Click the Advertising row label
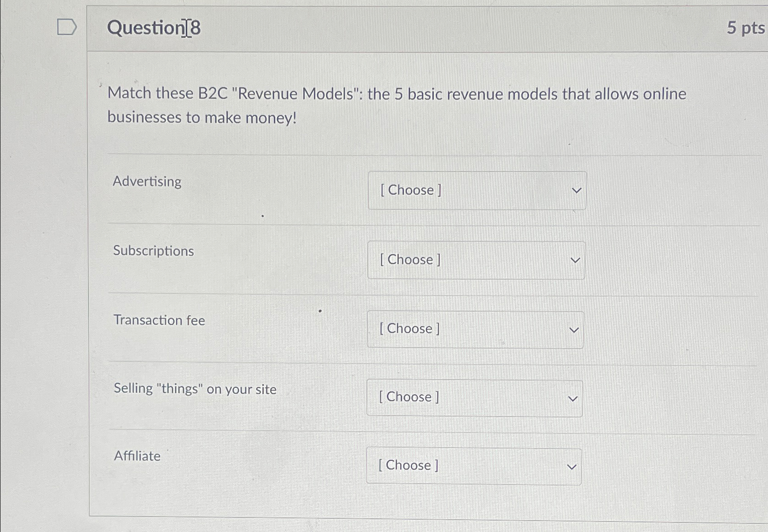Image resolution: width=768 pixels, height=532 pixels. click(x=147, y=182)
